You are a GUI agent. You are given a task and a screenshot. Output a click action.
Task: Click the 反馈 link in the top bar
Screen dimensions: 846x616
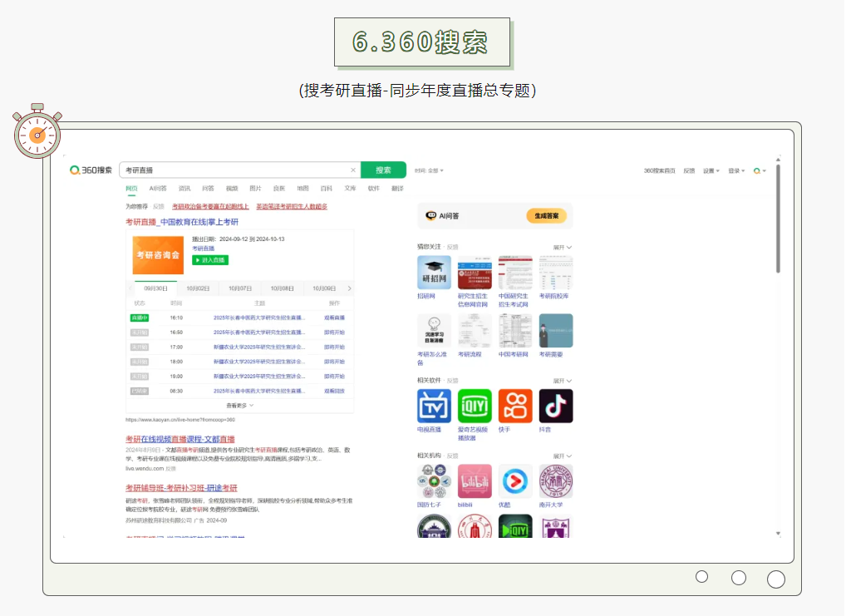pos(689,170)
